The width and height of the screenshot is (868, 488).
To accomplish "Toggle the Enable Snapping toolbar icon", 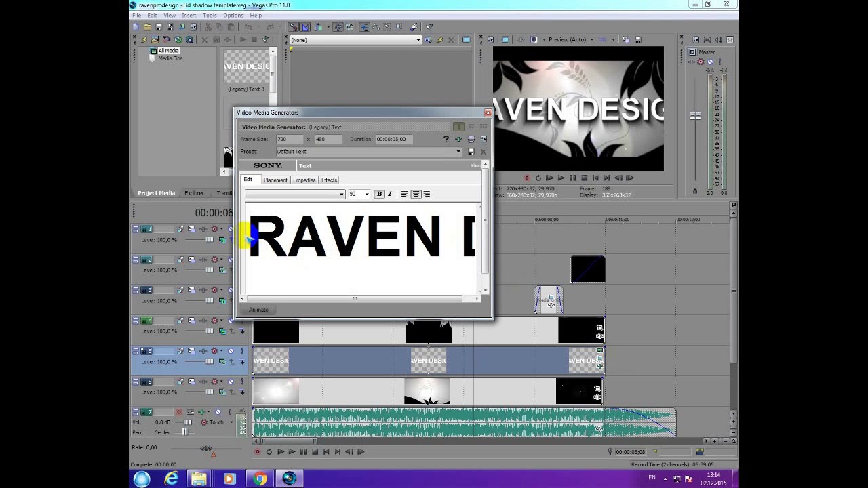I will click(x=294, y=26).
